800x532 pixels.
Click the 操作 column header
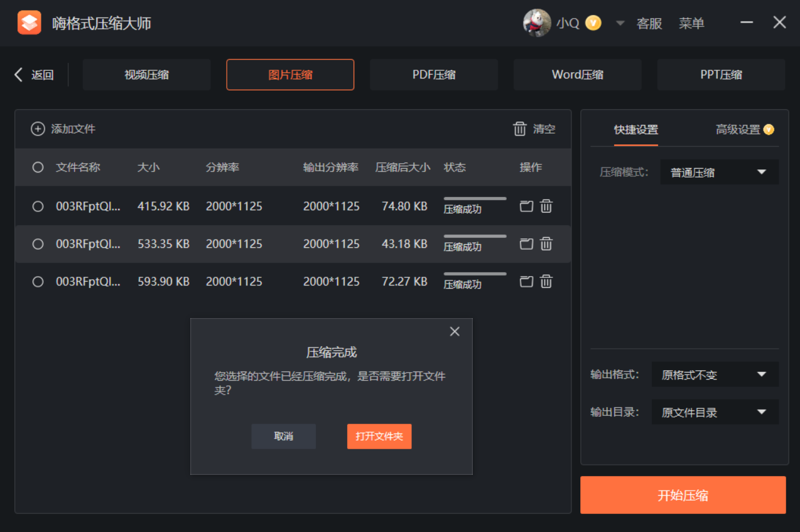[x=531, y=168]
